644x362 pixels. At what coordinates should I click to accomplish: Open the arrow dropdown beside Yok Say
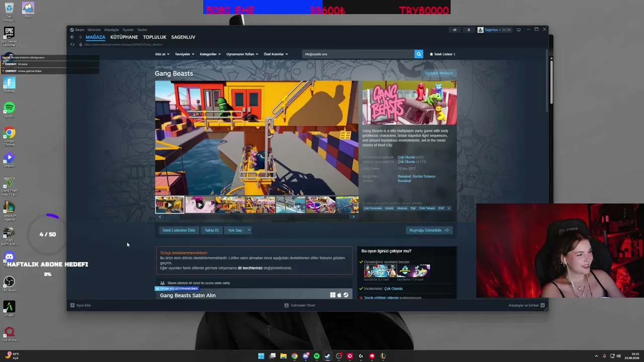pyautogui.click(x=249, y=230)
